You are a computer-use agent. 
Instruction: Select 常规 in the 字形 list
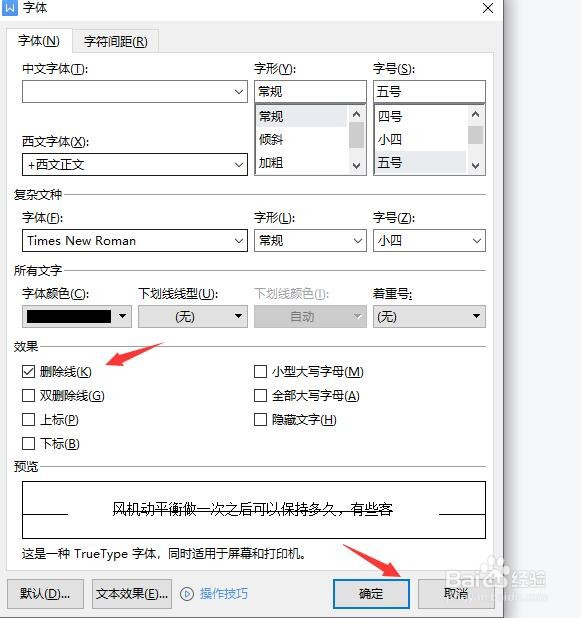[302, 116]
